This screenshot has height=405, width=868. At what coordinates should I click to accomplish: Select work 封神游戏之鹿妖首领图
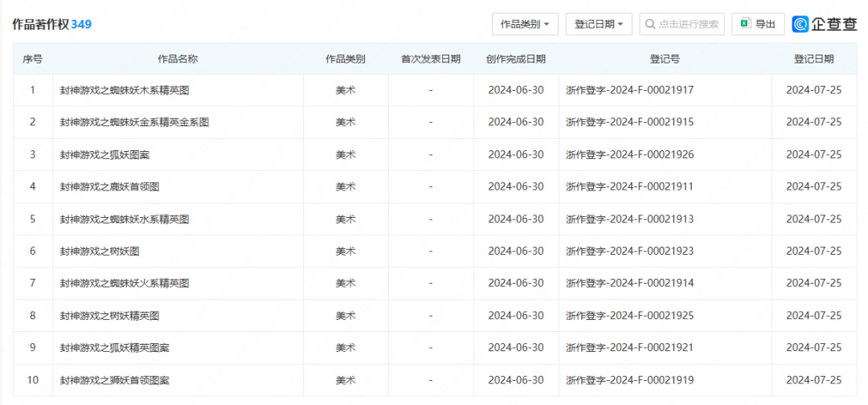(x=109, y=186)
